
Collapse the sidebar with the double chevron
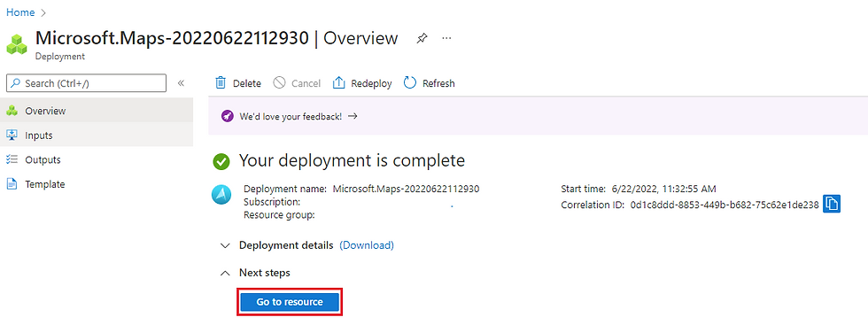[181, 83]
